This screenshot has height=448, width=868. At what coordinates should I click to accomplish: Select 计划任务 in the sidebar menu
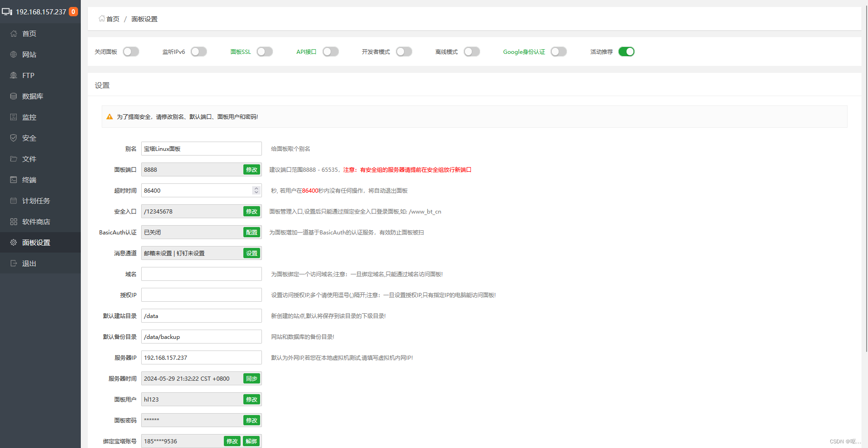coord(36,201)
